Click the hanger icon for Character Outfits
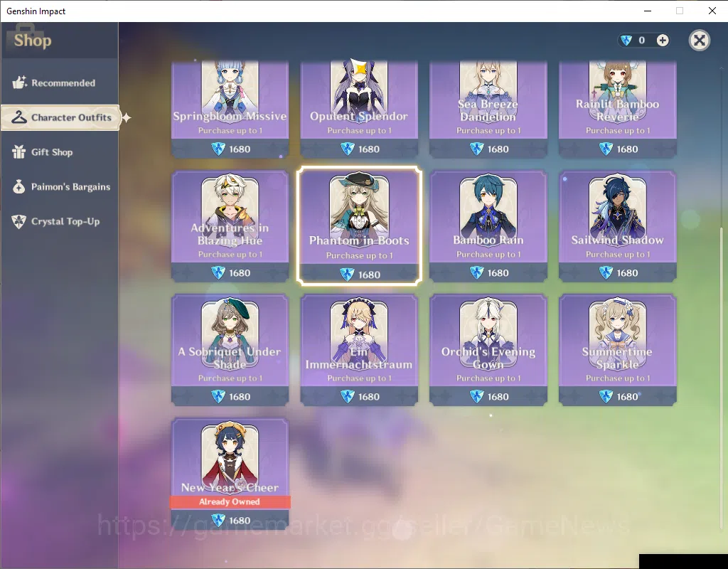The height and width of the screenshot is (569, 728). (x=19, y=117)
